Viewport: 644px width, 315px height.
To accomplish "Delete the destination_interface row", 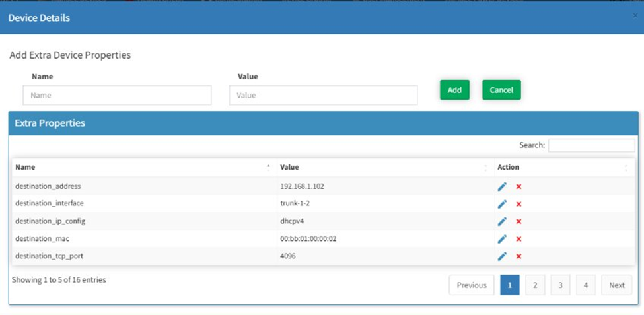I will tap(519, 204).
